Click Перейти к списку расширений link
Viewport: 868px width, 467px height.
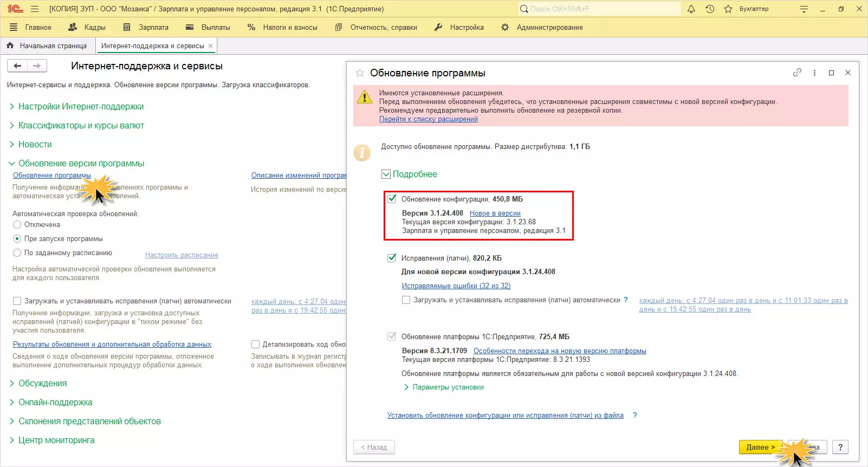pos(429,119)
